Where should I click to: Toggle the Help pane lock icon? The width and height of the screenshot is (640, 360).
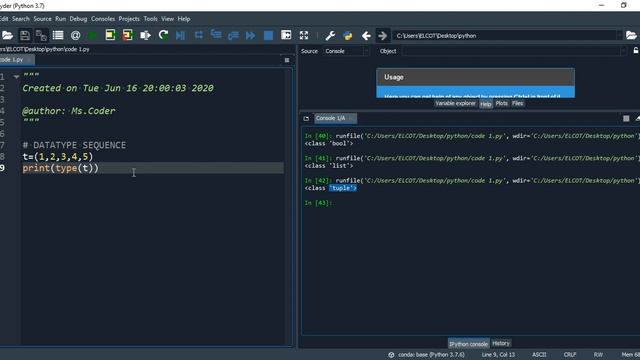click(x=636, y=51)
